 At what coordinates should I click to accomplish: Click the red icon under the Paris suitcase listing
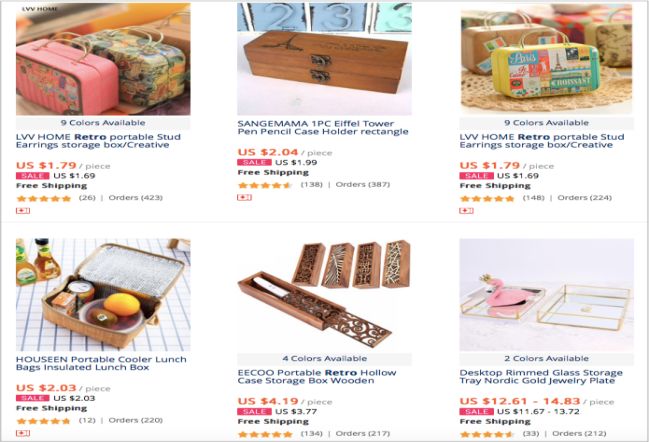[466, 211]
